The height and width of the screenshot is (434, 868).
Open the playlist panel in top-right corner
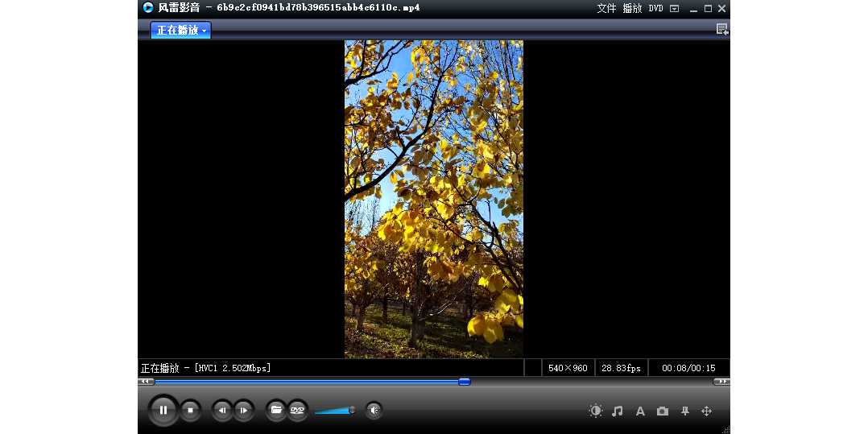click(x=722, y=30)
